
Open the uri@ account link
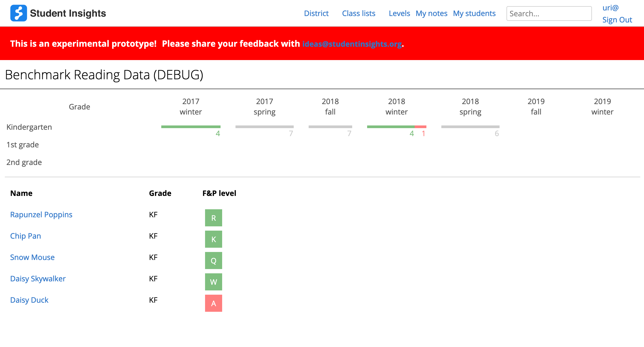pyautogui.click(x=610, y=7)
